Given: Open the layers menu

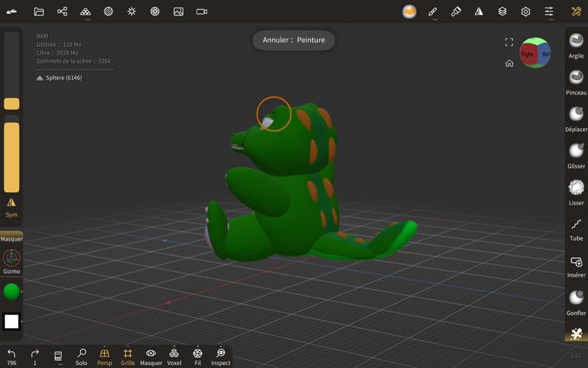Looking at the screenshot, I should [503, 12].
